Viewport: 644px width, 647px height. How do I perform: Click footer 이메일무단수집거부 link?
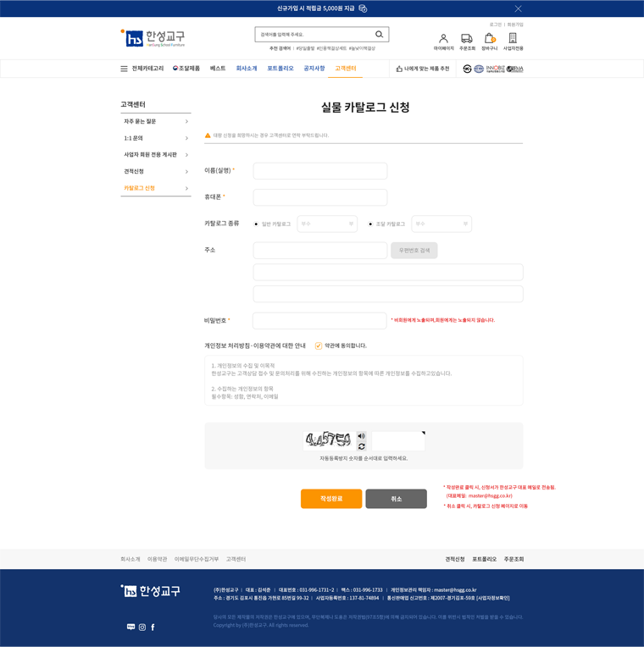[x=197, y=559]
